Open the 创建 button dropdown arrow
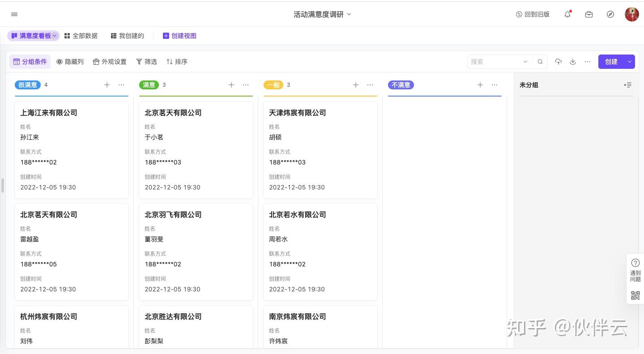This screenshot has width=644, height=354. (x=629, y=62)
